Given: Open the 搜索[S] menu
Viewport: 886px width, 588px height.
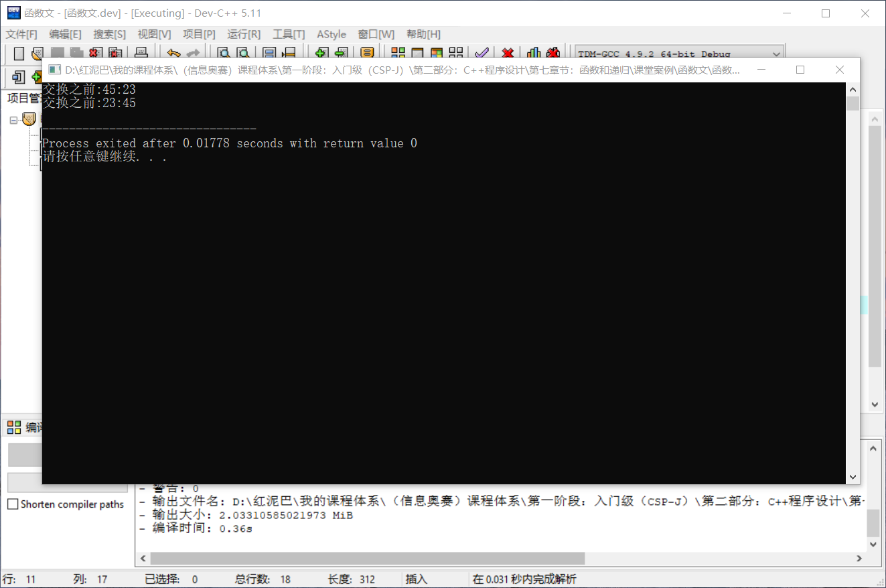Looking at the screenshot, I should 109,34.
